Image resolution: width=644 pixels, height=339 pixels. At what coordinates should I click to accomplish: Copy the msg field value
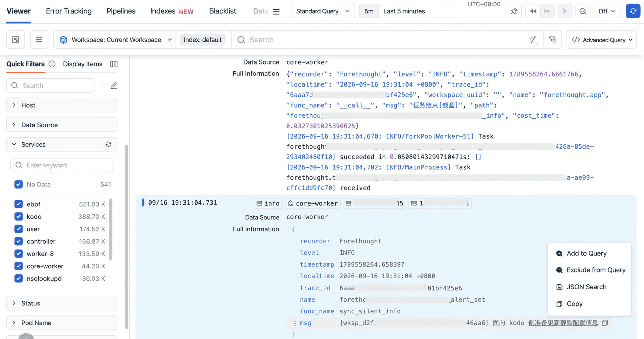tap(605, 323)
